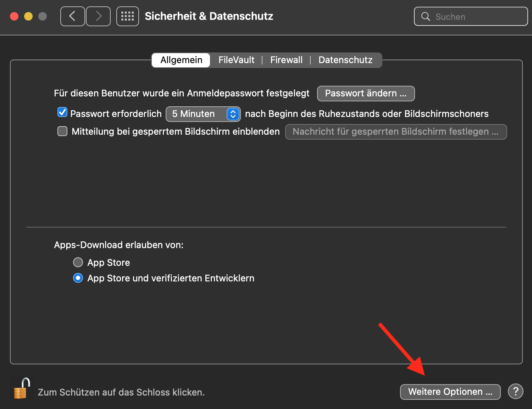Switch to the FileVault tab
This screenshot has width=532, height=409.
236,60
